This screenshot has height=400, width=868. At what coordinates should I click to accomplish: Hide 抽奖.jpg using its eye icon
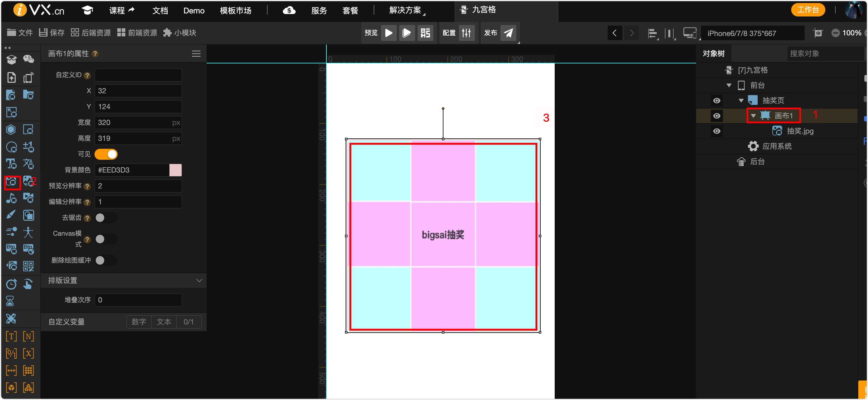click(717, 131)
